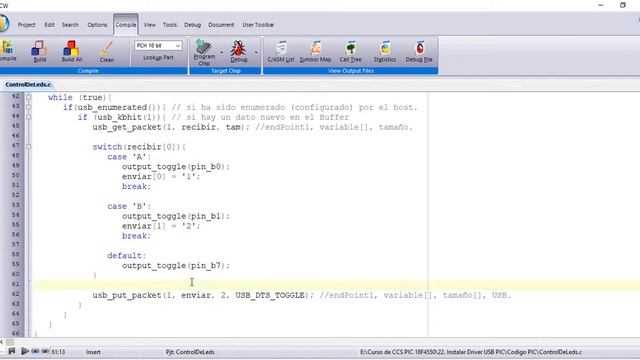Click the Lookup Part button
The height and width of the screenshot is (360, 640).
point(158,58)
